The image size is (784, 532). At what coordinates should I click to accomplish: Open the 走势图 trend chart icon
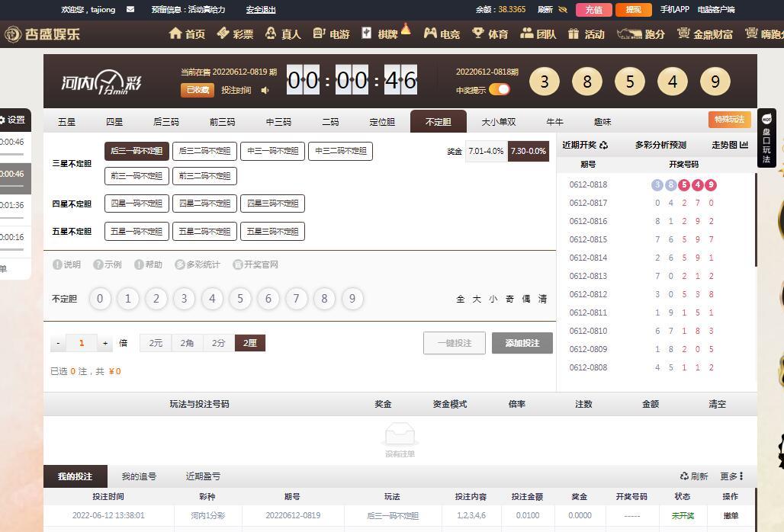coord(744,145)
